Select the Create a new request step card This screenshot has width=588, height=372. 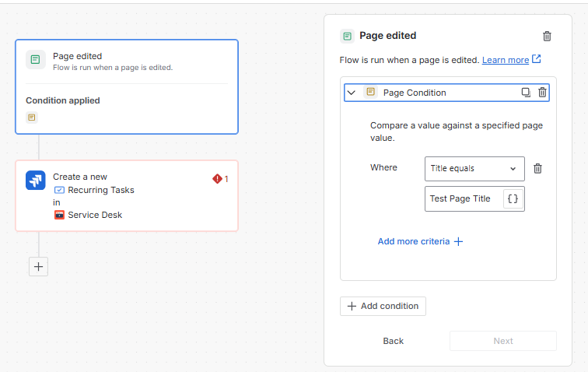point(127,196)
